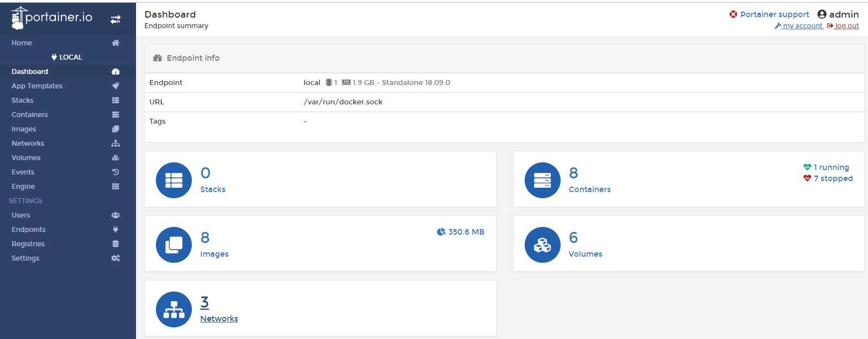Click the blue Stacks circle icon on the dashboard

174,180
